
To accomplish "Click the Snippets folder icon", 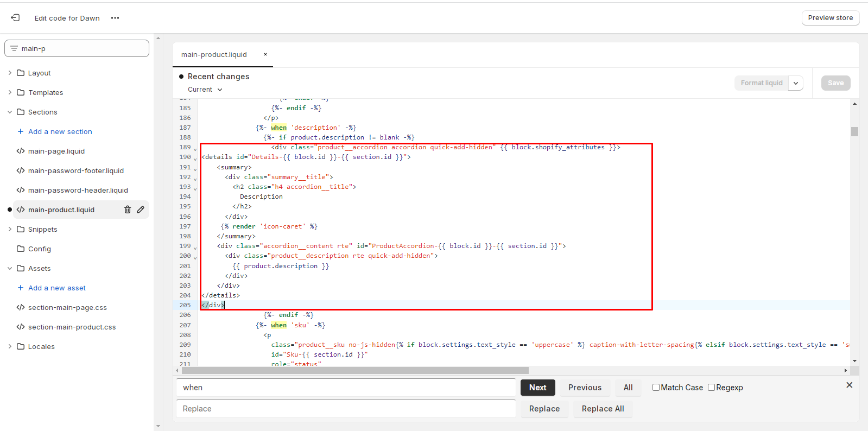I will click(x=21, y=229).
